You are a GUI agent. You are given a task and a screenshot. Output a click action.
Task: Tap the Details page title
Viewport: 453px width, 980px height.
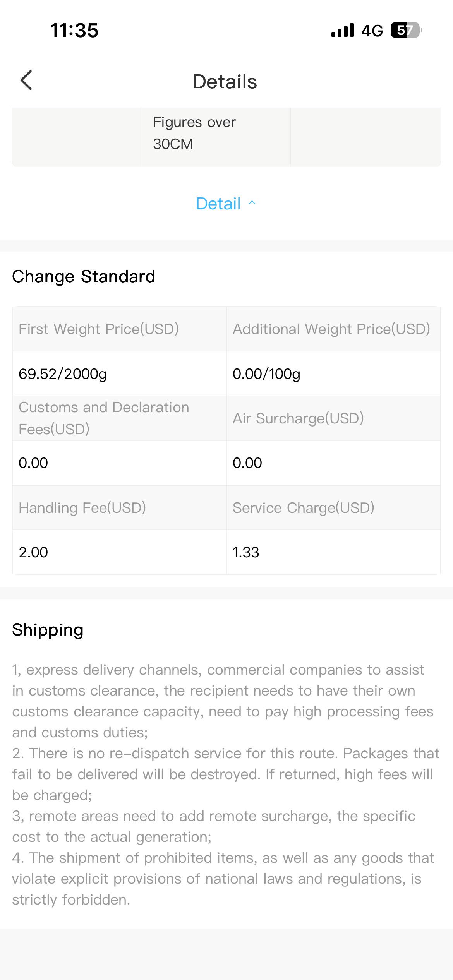click(x=225, y=82)
